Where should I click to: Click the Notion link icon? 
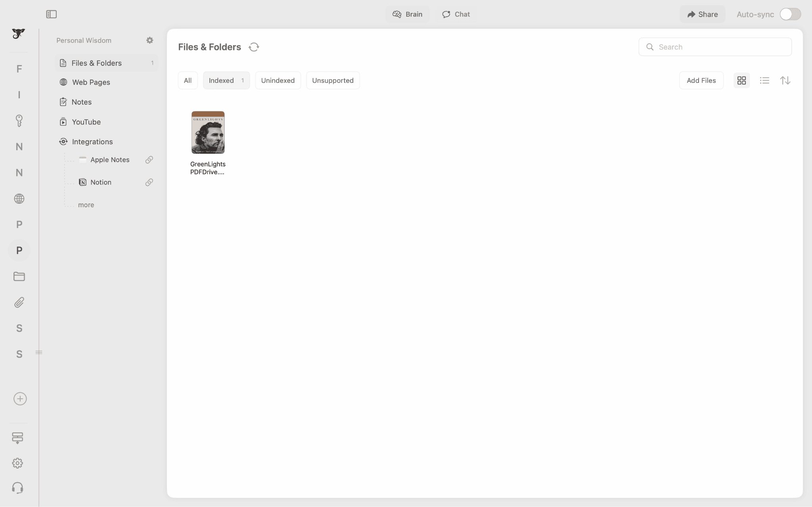(x=149, y=182)
